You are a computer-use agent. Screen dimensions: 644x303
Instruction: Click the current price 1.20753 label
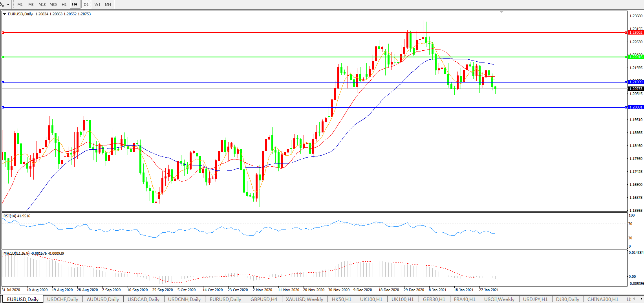tap(636, 89)
